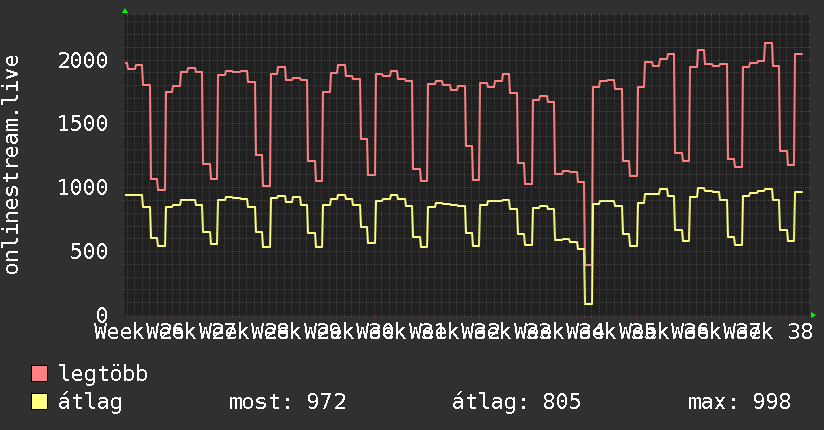
Task: Click the yellow átlag legend swatch
Action: [x=39, y=401]
